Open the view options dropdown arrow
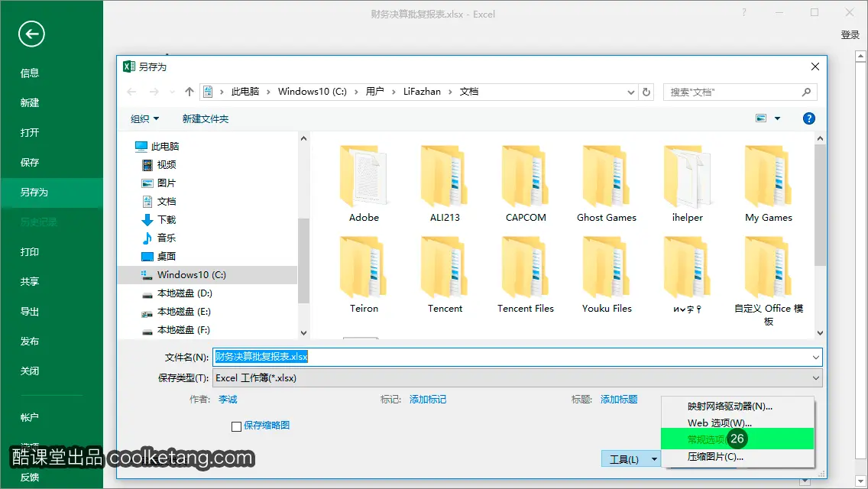868x489 pixels. [x=777, y=118]
